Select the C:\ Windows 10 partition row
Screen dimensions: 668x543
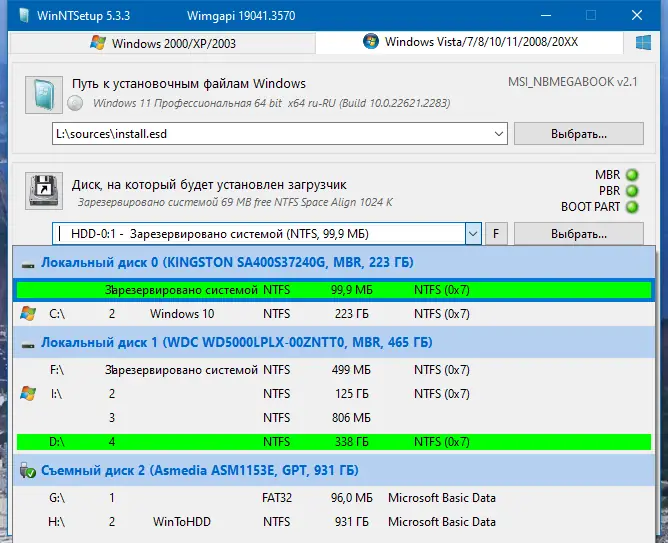click(334, 314)
